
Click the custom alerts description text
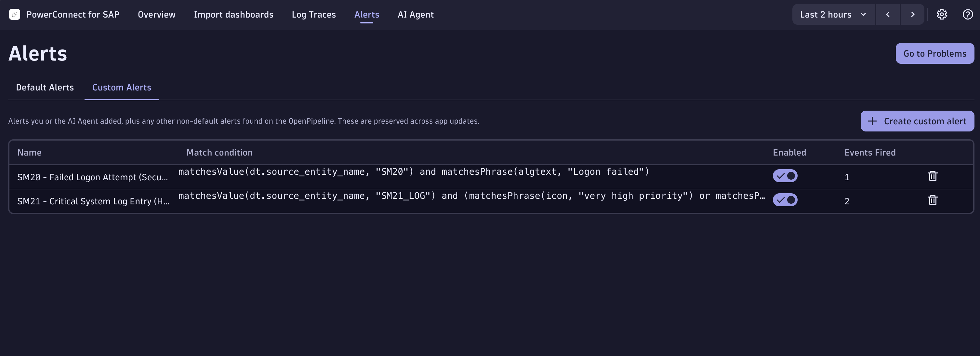(x=244, y=121)
